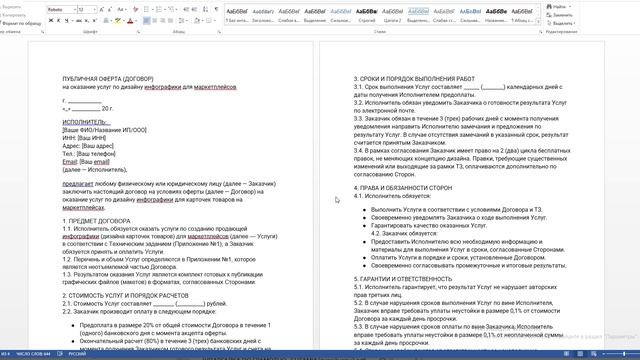Toggle underline formatting

pyautogui.click(x=66, y=20)
